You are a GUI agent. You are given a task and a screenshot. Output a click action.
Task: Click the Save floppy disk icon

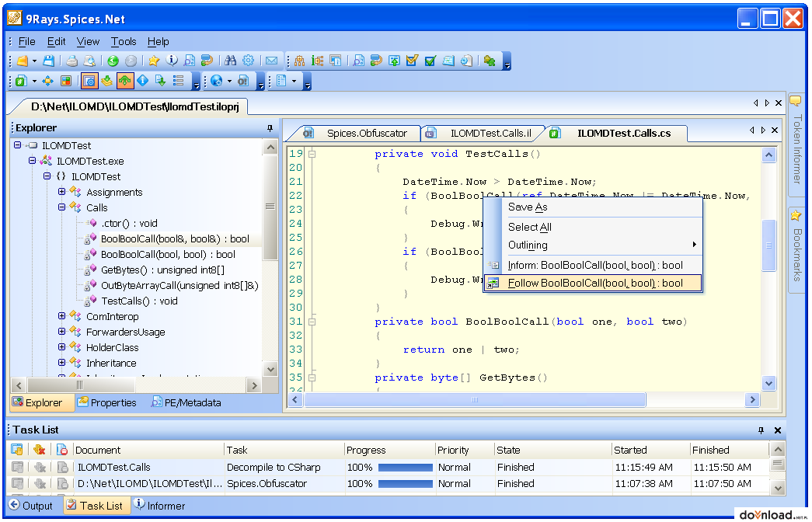click(x=48, y=61)
